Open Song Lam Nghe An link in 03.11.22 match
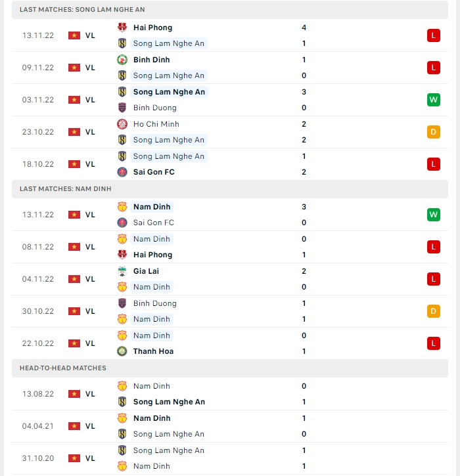 click(169, 92)
